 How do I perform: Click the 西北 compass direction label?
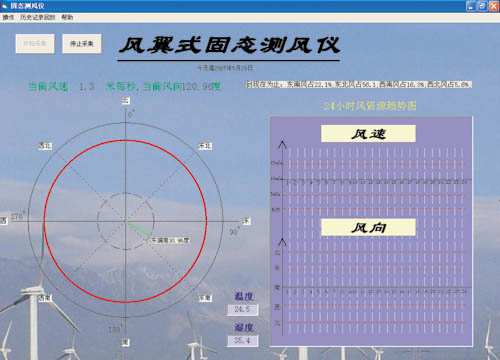coord(45,146)
